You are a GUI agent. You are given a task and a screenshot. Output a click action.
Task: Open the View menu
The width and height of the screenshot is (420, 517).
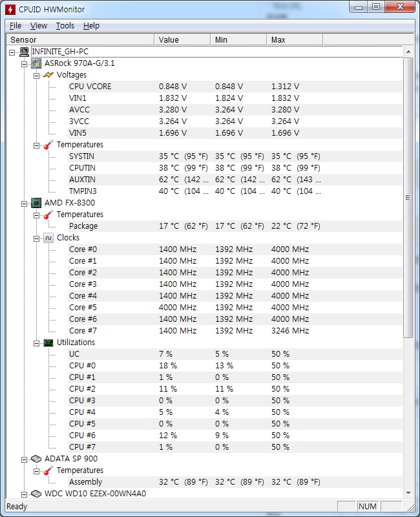[39, 26]
